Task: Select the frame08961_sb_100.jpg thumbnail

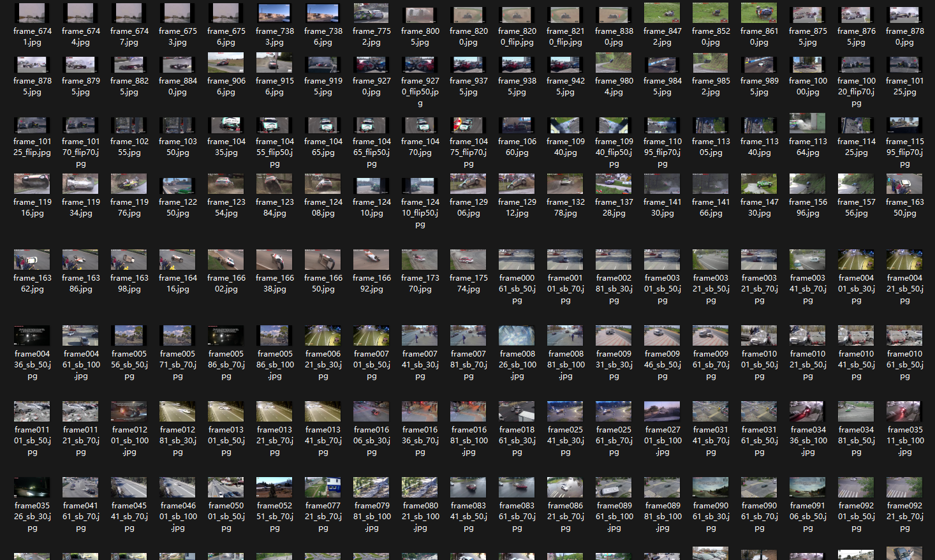Action: click(x=614, y=488)
